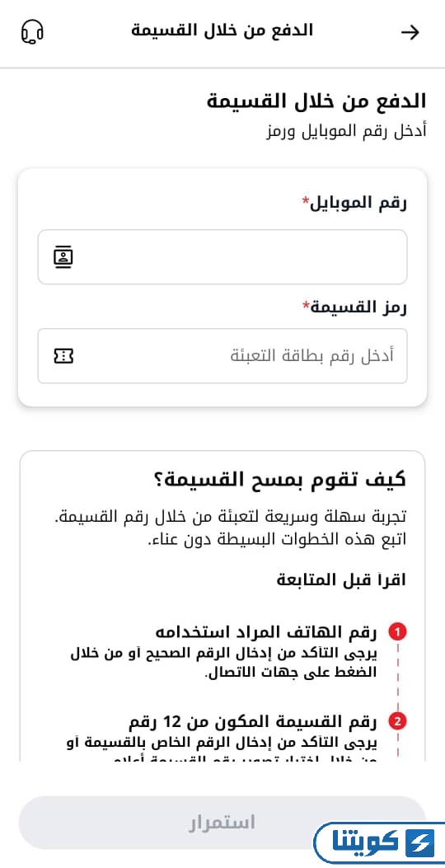Tap the description mentioning جهات الاتصال
This screenshot has height=868, width=445.
tap(223, 664)
